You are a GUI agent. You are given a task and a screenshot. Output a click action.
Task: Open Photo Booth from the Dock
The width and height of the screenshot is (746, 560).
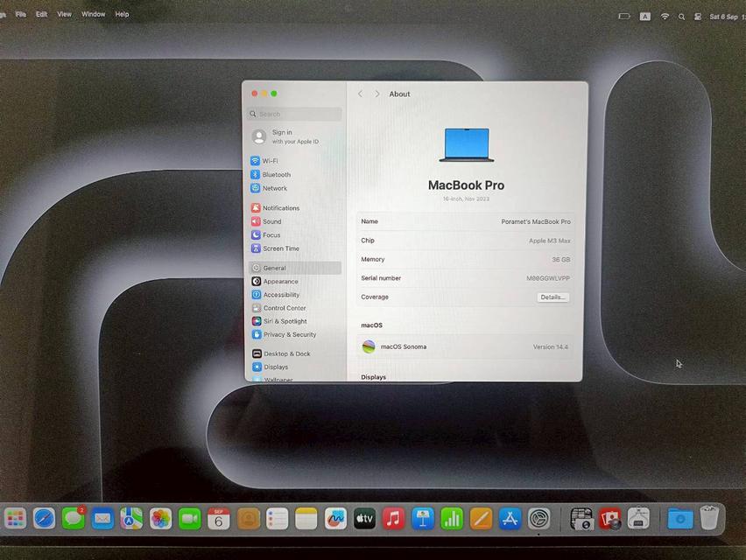(610, 519)
